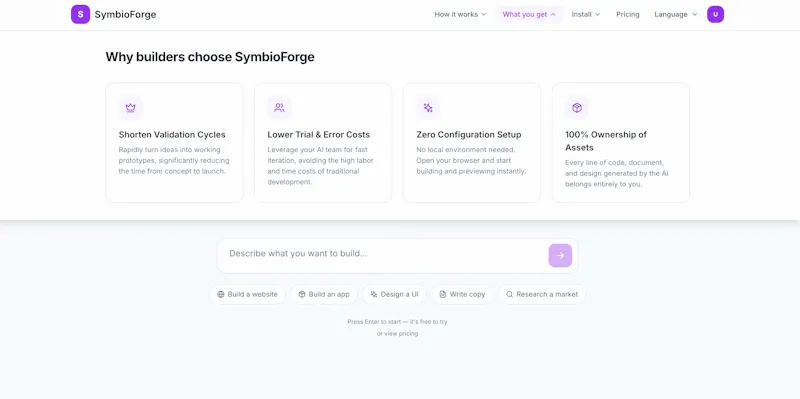Open the Language dropdown
800x399 pixels.
[x=676, y=14]
